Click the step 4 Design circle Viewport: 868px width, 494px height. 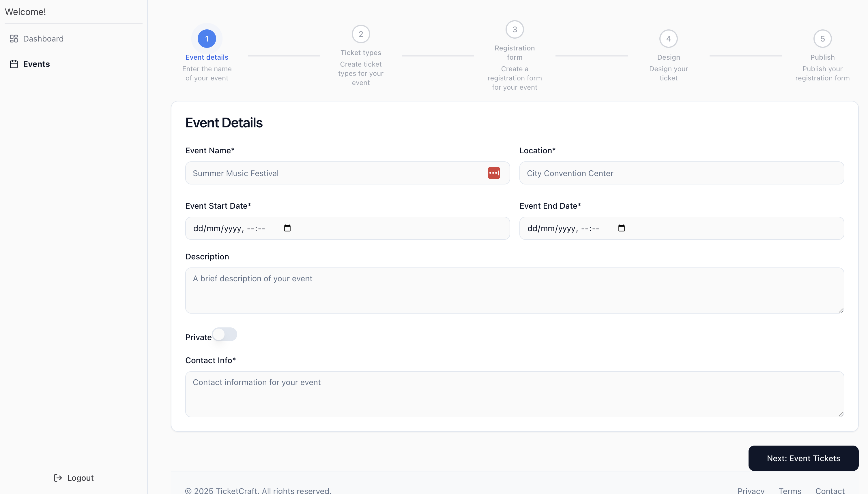tap(668, 38)
